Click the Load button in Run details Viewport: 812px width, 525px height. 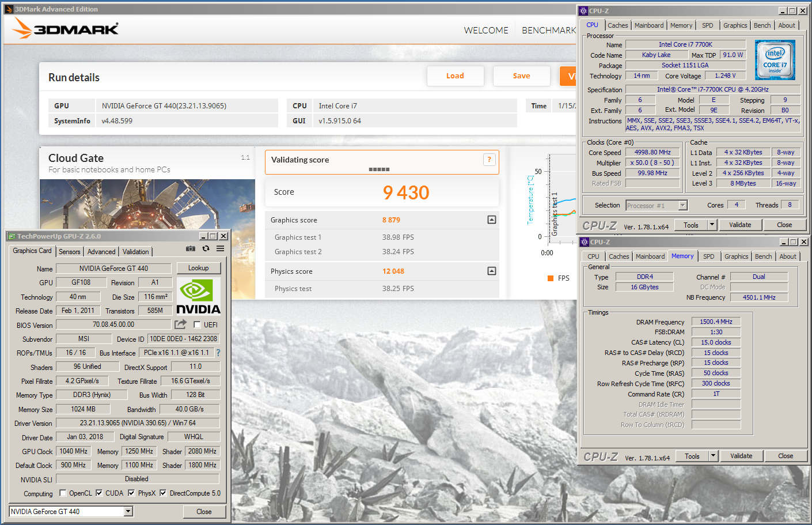[x=455, y=75]
